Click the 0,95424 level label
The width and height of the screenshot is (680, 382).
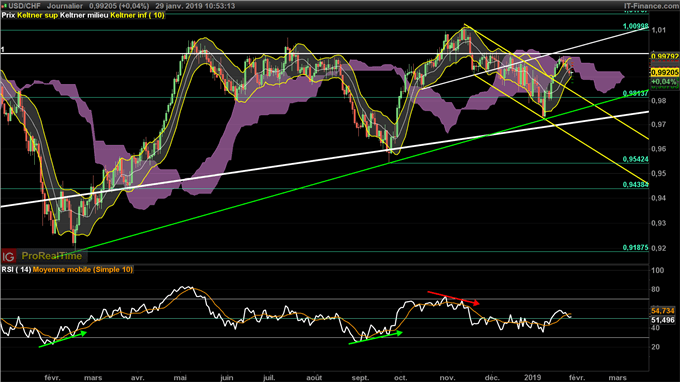pyautogui.click(x=635, y=159)
